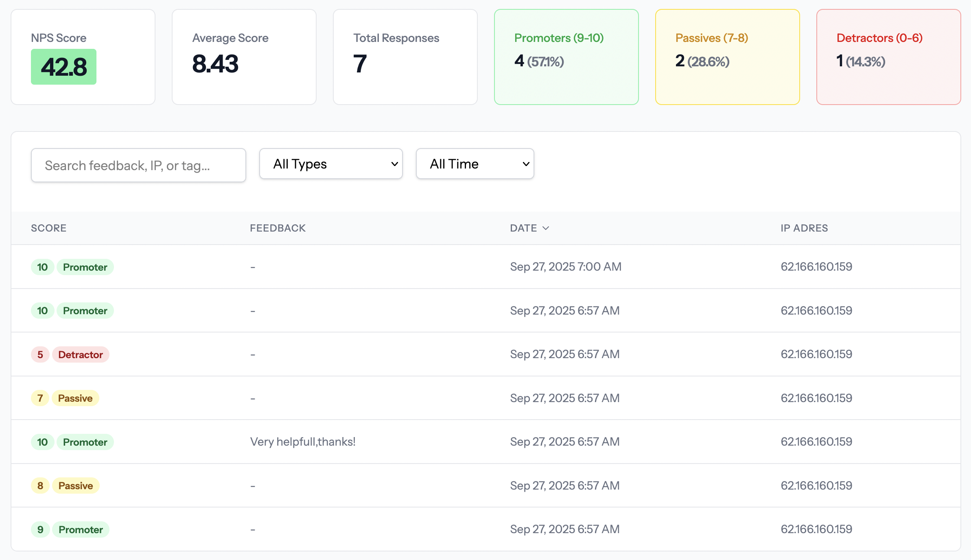Toggle the DATE column sort chevron
Viewport: 971px width, 560px height.
[x=547, y=228]
